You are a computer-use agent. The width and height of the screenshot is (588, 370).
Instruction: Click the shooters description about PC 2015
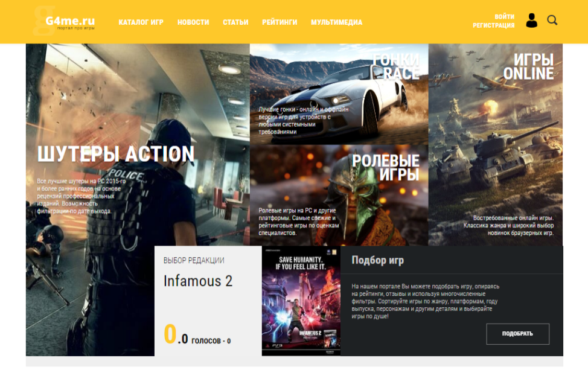[x=81, y=196]
